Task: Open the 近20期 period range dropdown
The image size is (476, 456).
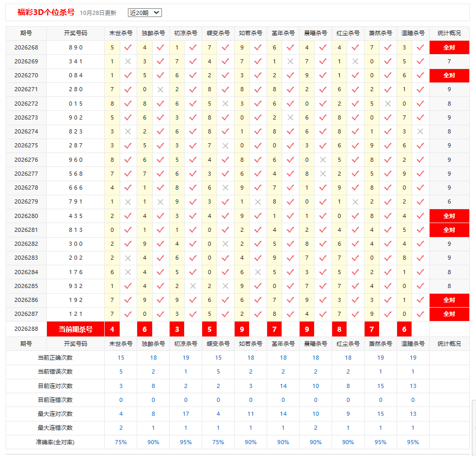Action: coord(144,12)
